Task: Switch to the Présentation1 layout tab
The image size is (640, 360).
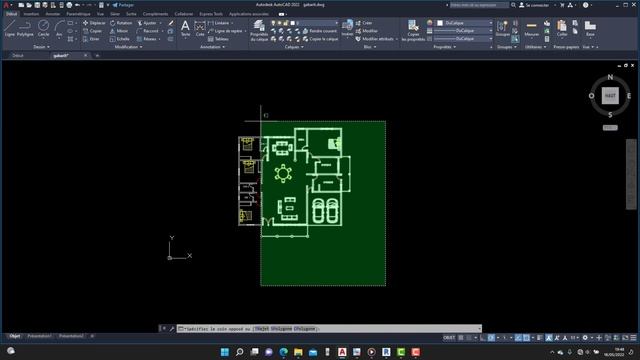Action: (x=39, y=336)
